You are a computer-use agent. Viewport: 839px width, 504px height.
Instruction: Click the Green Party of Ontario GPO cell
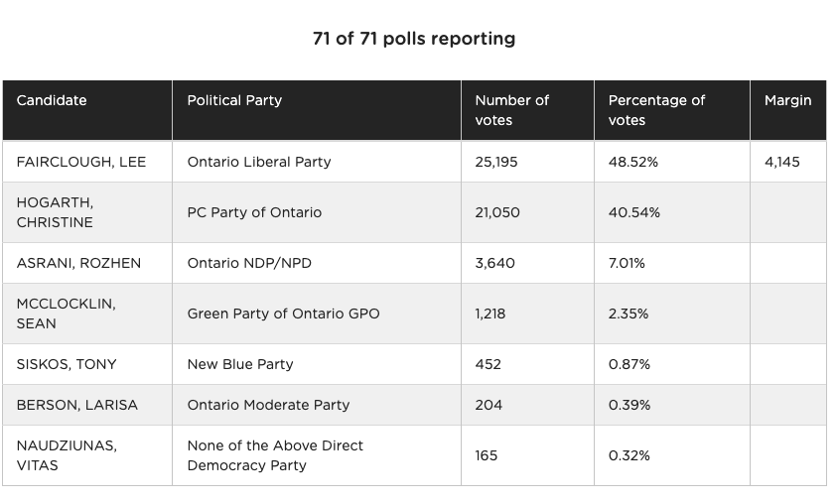pos(283,314)
